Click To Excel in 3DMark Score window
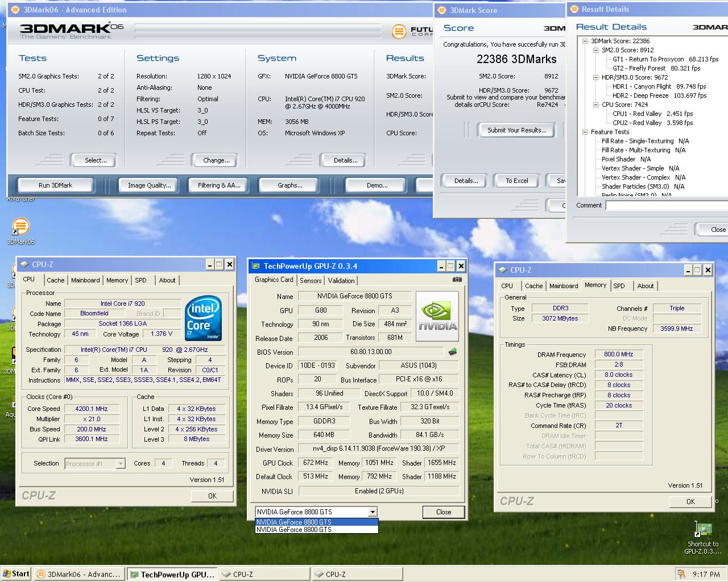728x582 pixels. point(517,181)
